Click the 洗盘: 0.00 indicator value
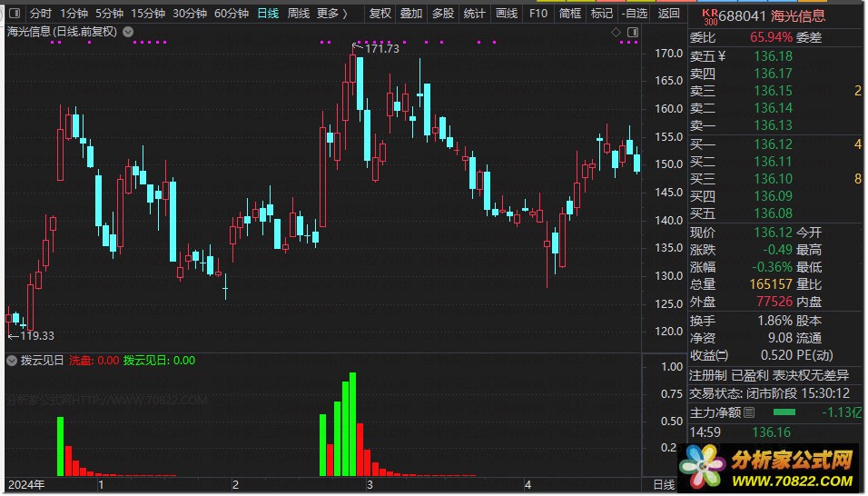This screenshot has height=496, width=868. tap(94, 361)
